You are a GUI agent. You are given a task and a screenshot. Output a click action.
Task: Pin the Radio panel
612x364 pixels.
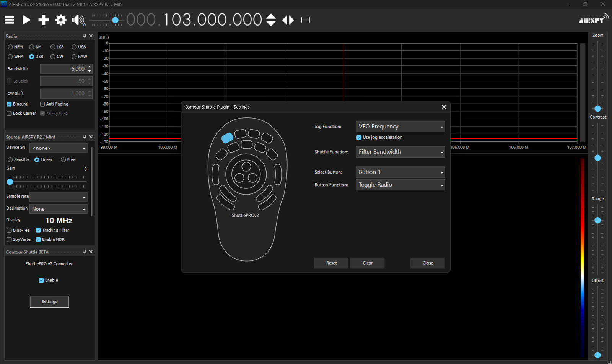click(x=85, y=36)
